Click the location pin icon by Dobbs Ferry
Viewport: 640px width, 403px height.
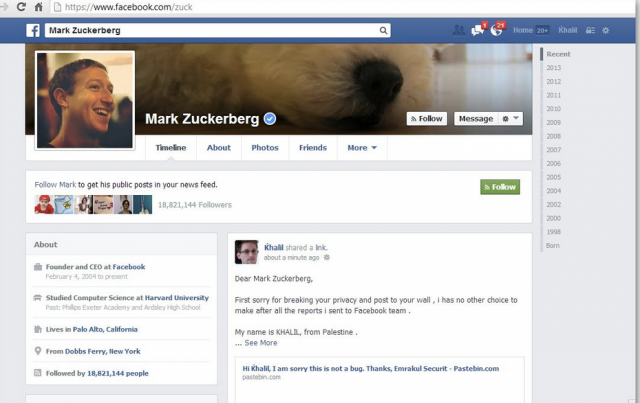click(38, 351)
